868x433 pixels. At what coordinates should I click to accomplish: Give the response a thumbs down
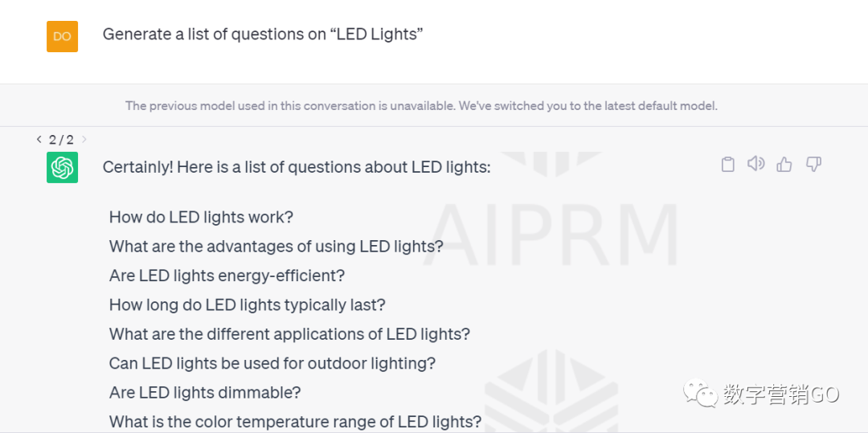813,164
